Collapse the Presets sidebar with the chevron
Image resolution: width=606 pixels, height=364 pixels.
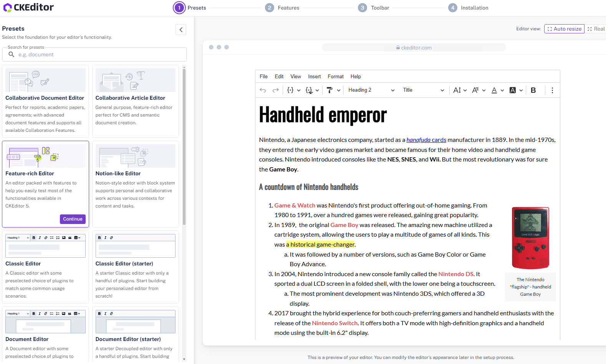[181, 30]
